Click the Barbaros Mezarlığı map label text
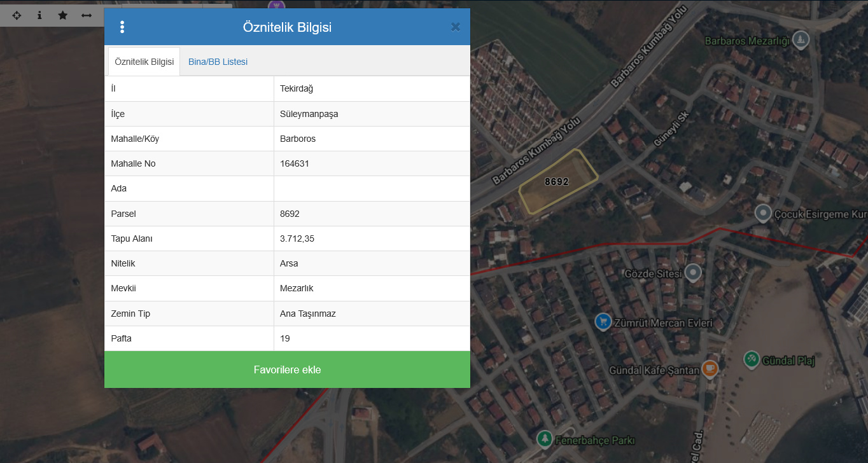Viewport: 868px width, 463px height. [x=747, y=41]
